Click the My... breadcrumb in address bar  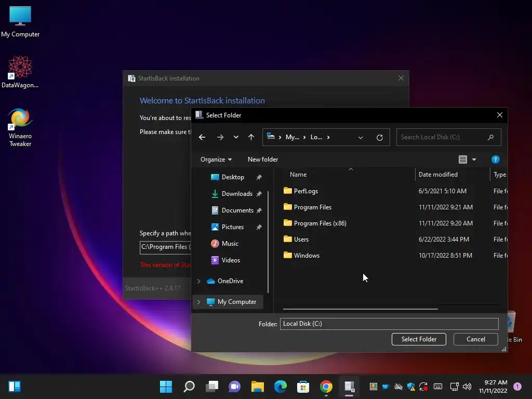click(292, 137)
